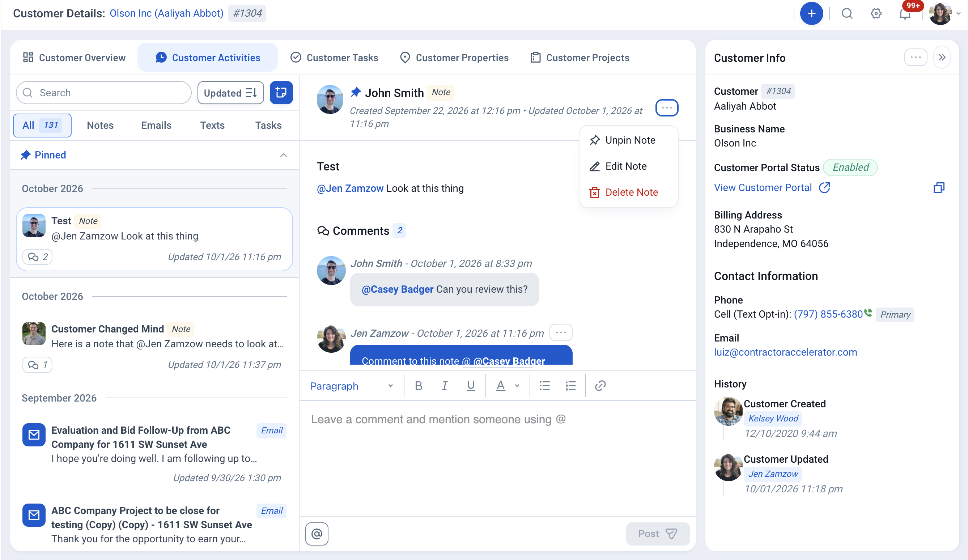Image resolution: width=968 pixels, height=560 pixels.
Task: Filter activities by Tasks
Action: 268,125
